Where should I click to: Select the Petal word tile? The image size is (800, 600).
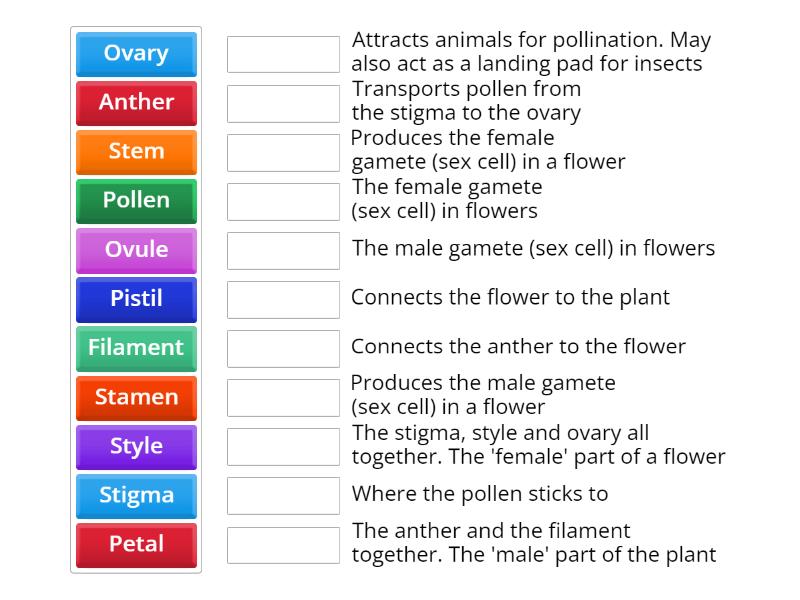click(136, 545)
